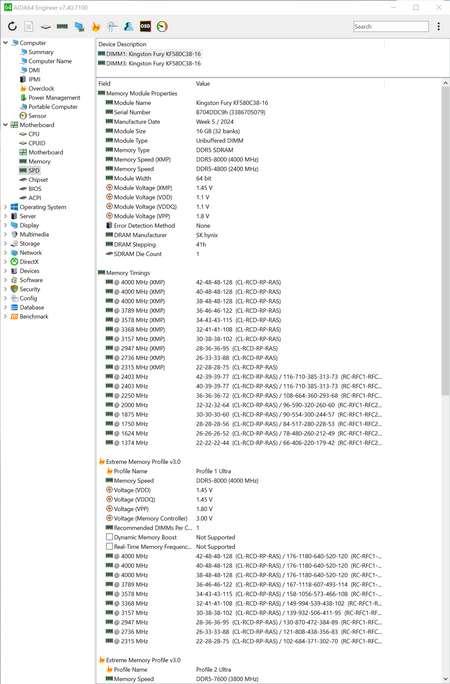Select DIMM3 Kingston Fury device
The image size is (450, 684).
click(150, 64)
